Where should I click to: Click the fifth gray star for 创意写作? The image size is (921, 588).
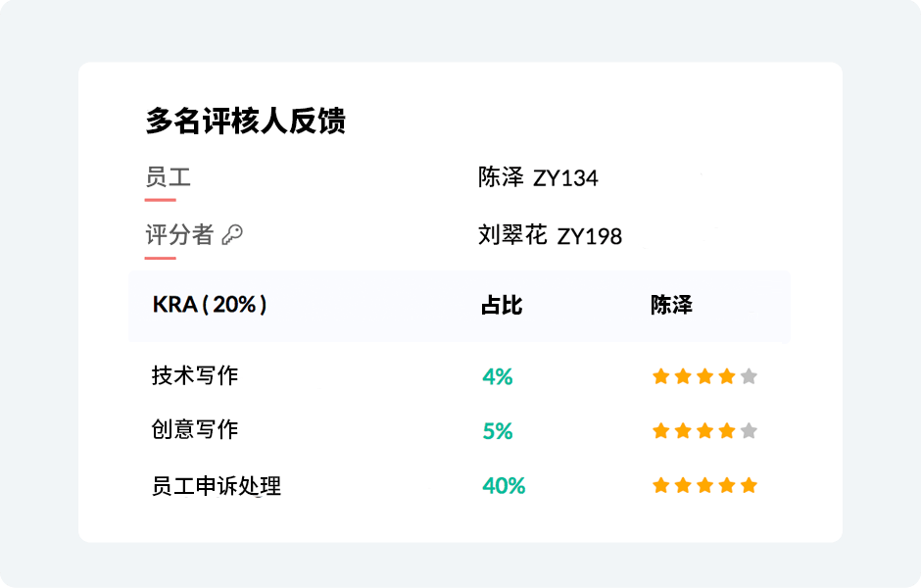click(x=749, y=430)
